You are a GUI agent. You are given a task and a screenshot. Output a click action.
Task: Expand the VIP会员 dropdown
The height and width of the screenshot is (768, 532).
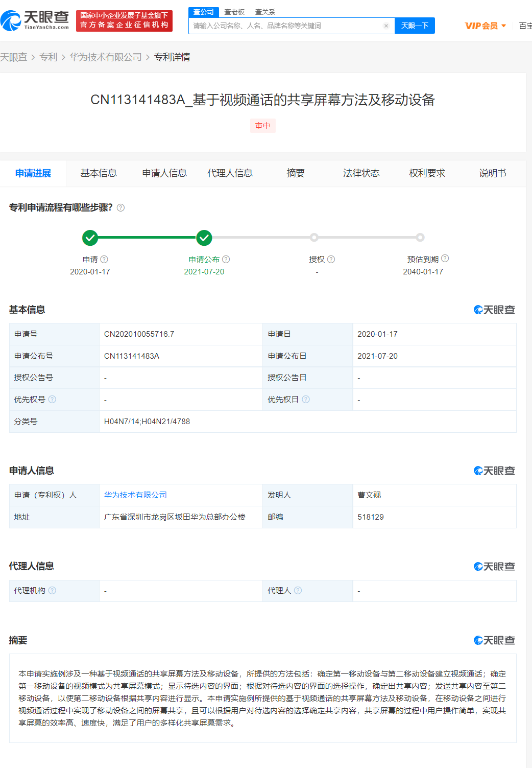click(x=486, y=26)
